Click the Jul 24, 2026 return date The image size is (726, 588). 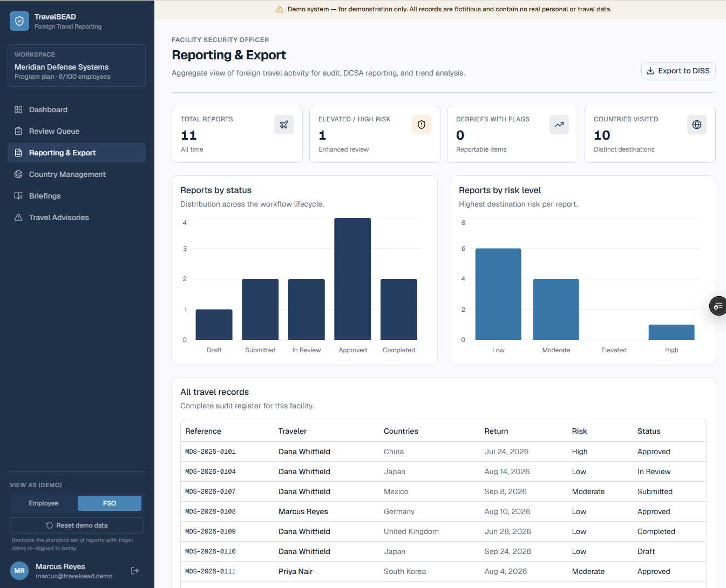[x=506, y=452]
